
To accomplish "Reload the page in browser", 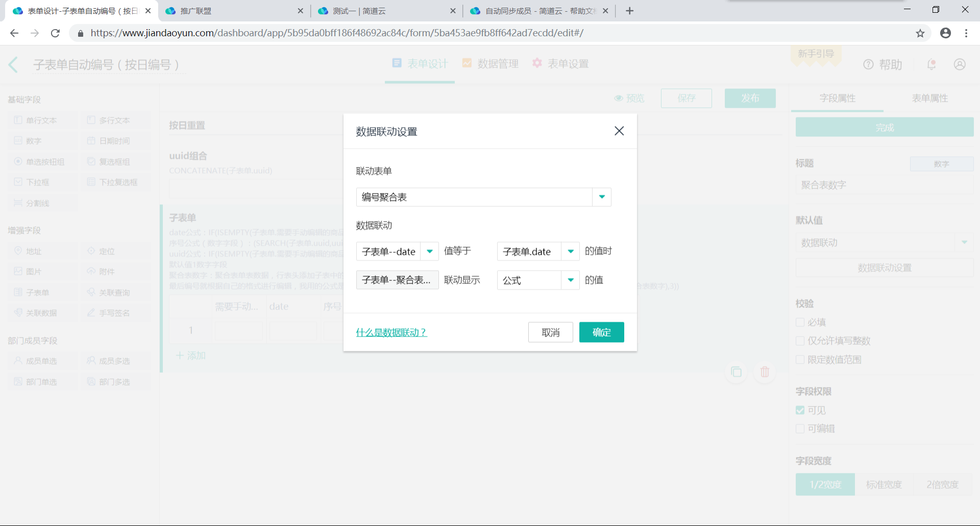I will point(55,33).
